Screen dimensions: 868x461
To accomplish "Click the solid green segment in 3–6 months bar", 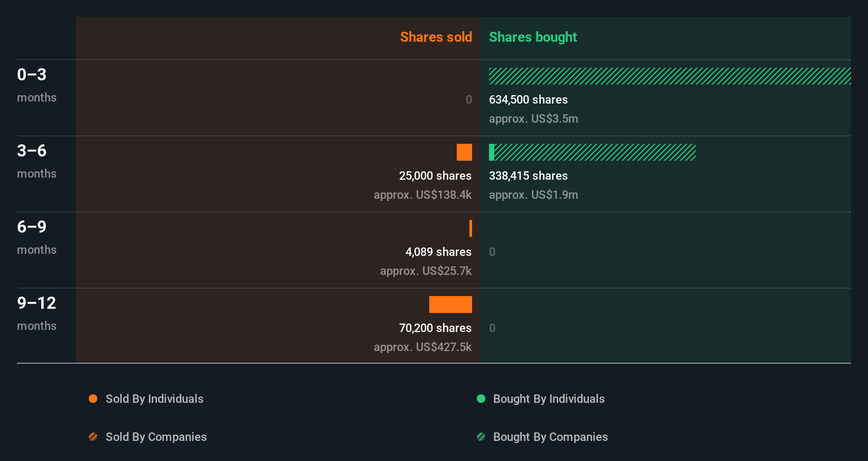I will pos(492,152).
